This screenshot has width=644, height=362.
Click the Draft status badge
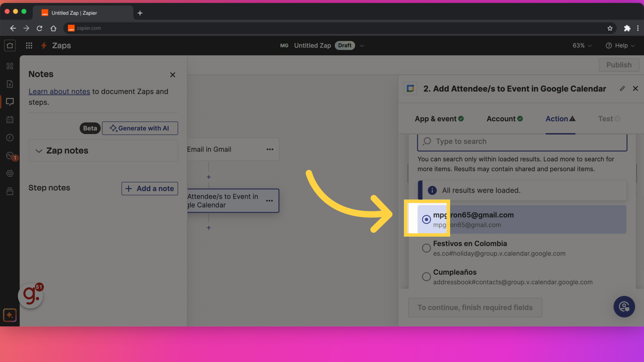(345, 46)
